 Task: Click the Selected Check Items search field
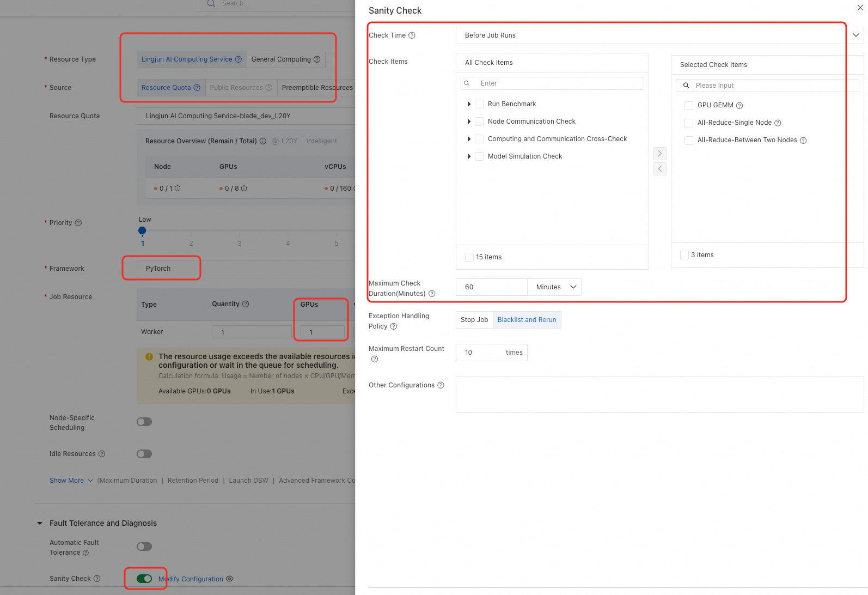click(767, 86)
